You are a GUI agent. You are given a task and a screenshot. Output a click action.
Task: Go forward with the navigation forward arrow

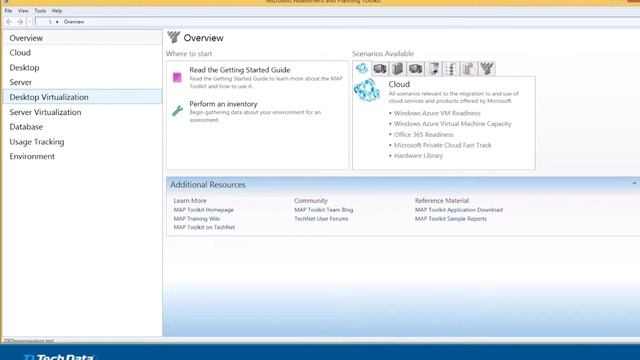click(x=20, y=22)
